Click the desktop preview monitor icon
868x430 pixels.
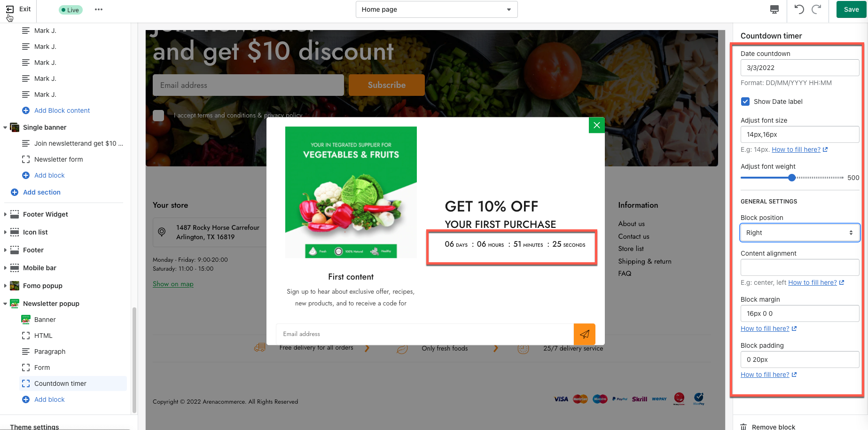774,9
